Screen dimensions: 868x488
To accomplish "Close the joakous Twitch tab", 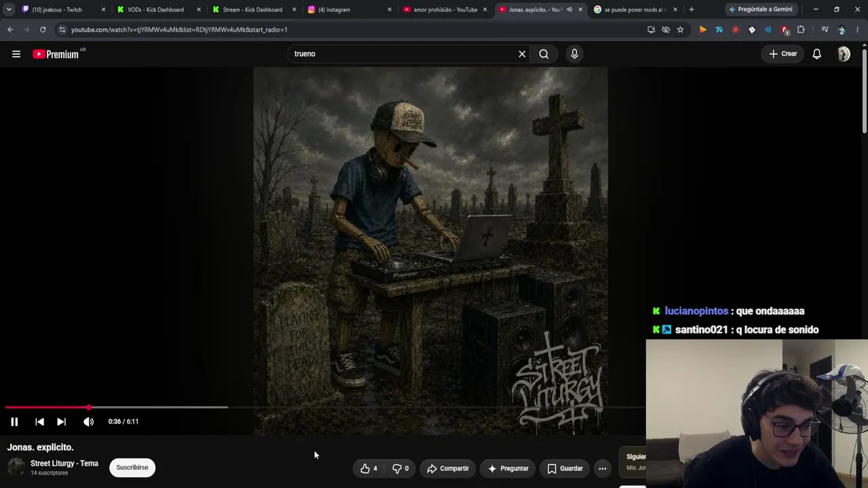I will pyautogui.click(x=103, y=9).
